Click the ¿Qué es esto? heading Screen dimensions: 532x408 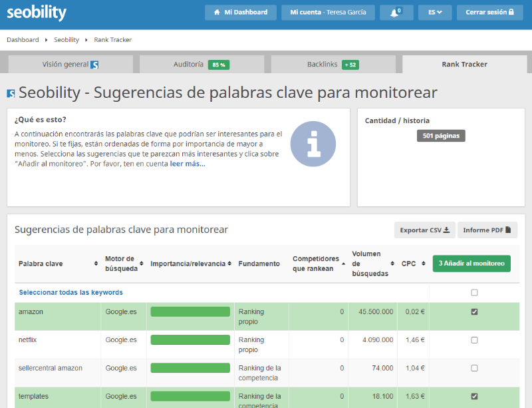point(41,120)
